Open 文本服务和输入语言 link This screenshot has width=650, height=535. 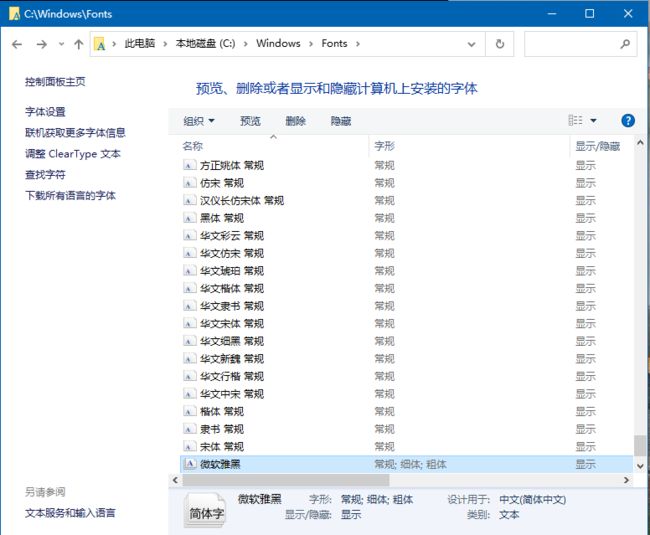70,513
